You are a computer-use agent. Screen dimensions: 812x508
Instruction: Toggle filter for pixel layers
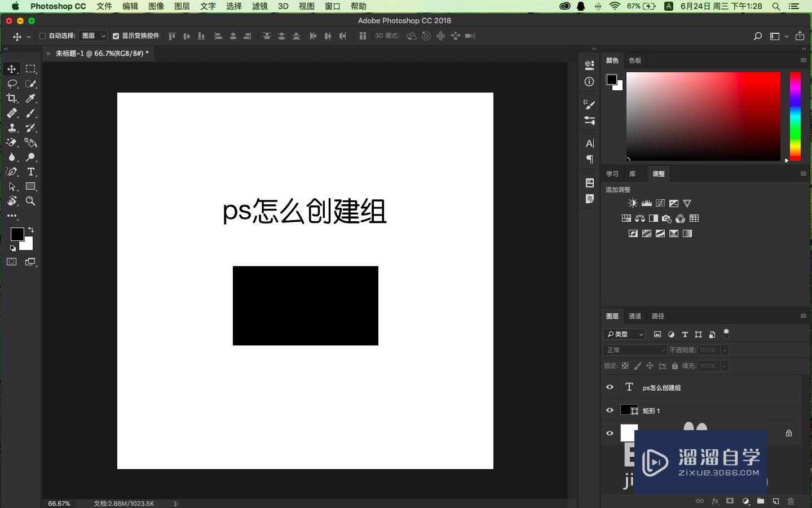(657, 334)
